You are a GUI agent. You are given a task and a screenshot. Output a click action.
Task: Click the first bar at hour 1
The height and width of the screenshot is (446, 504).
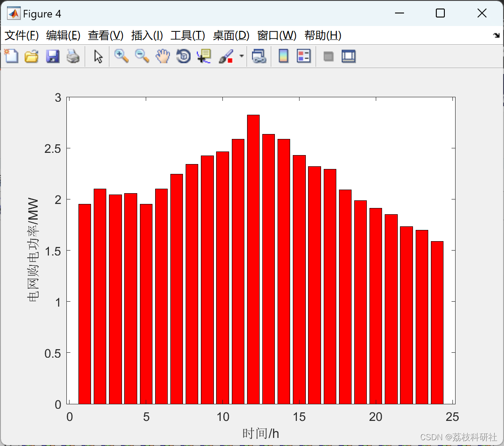[85, 304]
